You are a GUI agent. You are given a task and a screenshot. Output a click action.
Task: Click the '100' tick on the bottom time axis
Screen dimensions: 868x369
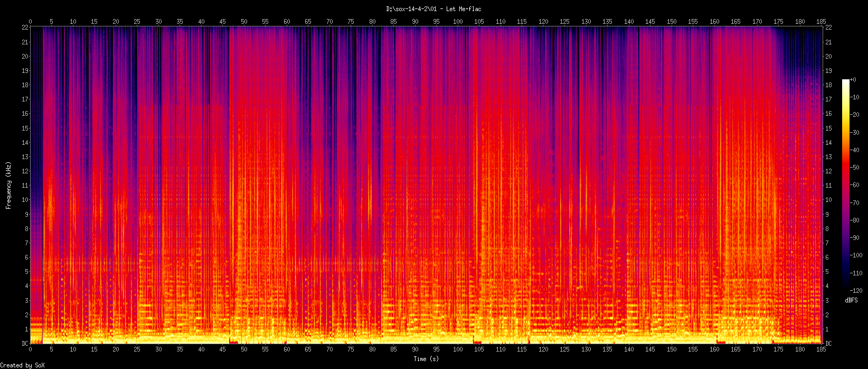point(458,349)
